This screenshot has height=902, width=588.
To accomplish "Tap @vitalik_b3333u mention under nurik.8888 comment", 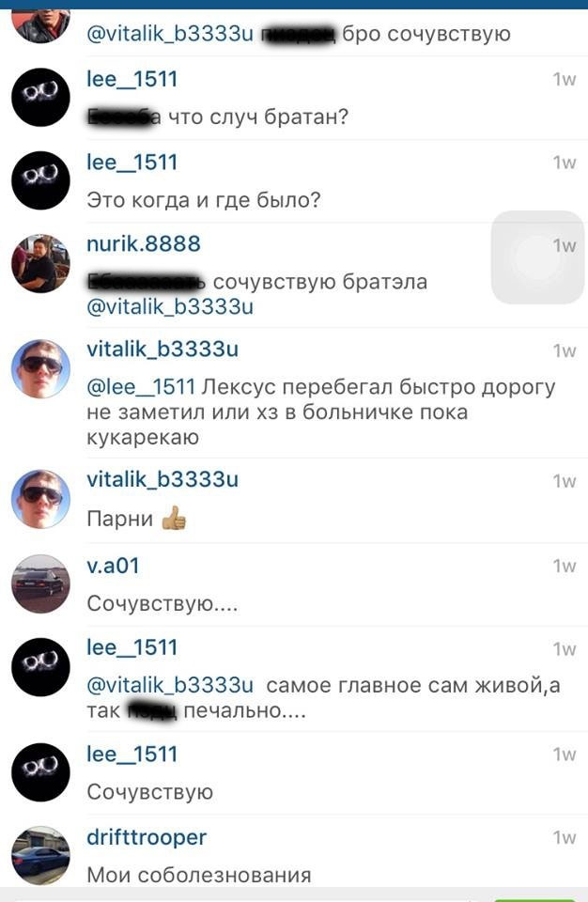I will [170, 306].
